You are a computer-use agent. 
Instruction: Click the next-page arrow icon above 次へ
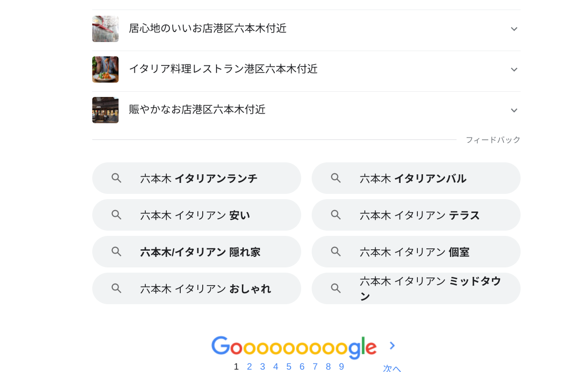392,345
